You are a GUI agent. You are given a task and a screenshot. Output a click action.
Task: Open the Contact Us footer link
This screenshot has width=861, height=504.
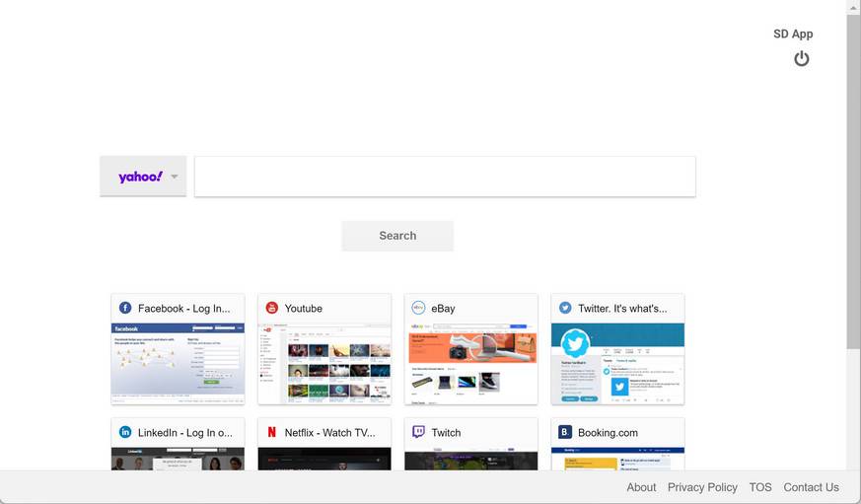[811, 487]
